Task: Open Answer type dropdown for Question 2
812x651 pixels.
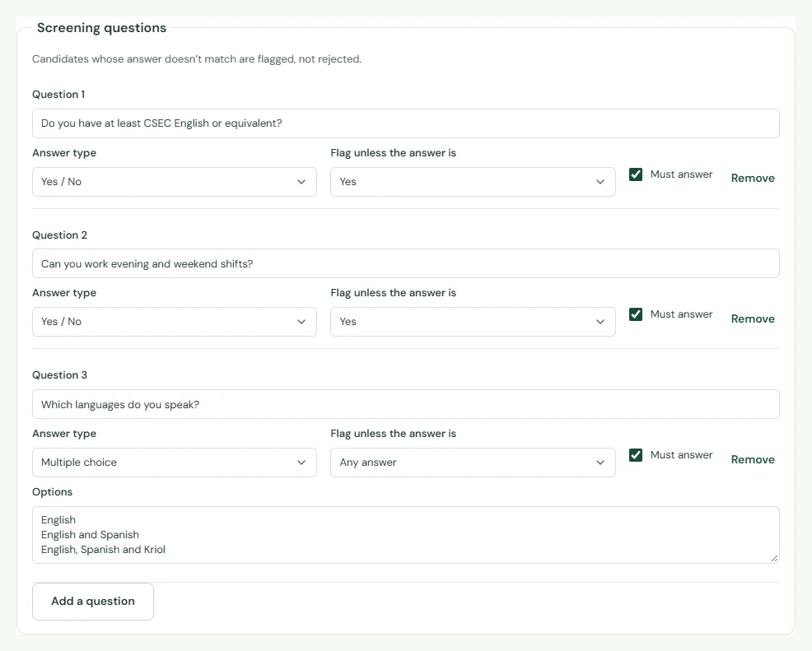Action: point(175,322)
